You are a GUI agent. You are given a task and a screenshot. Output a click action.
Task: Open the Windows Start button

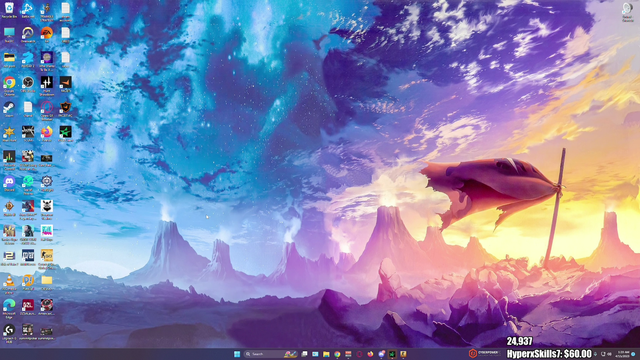tap(237, 354)
